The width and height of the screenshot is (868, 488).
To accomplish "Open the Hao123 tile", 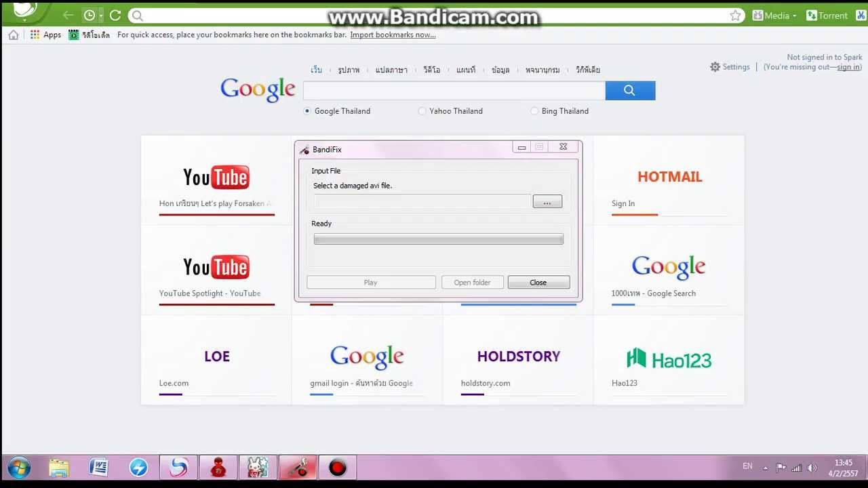I will [669, 361].
